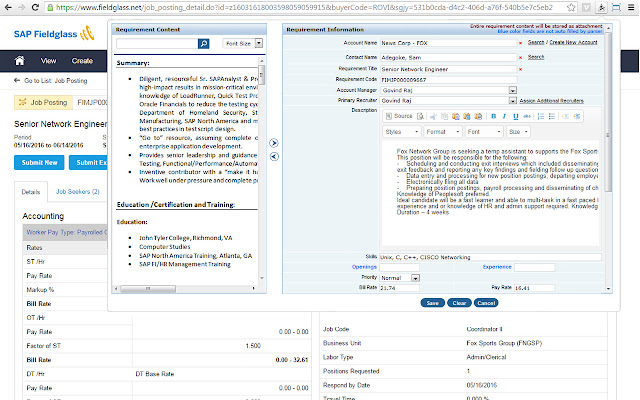This screenshot has width=640, height=400.
Task: Click the Increase Indent icon
Action: pos(577,116)
